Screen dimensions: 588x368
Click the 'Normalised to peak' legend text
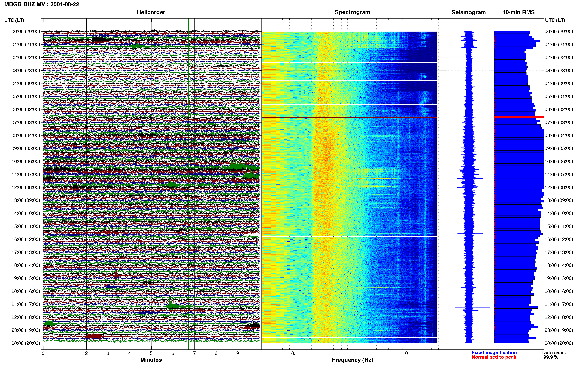(x=494, y=357)
